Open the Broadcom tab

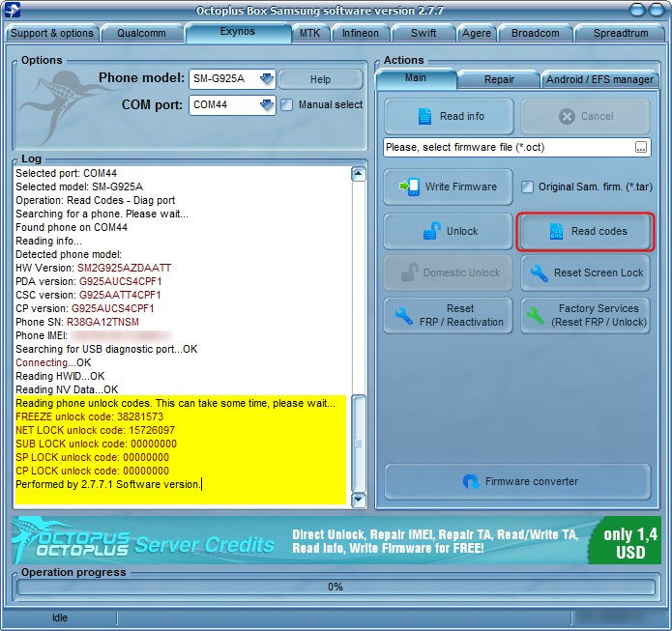pyautogui.click(x=535, y=33)
